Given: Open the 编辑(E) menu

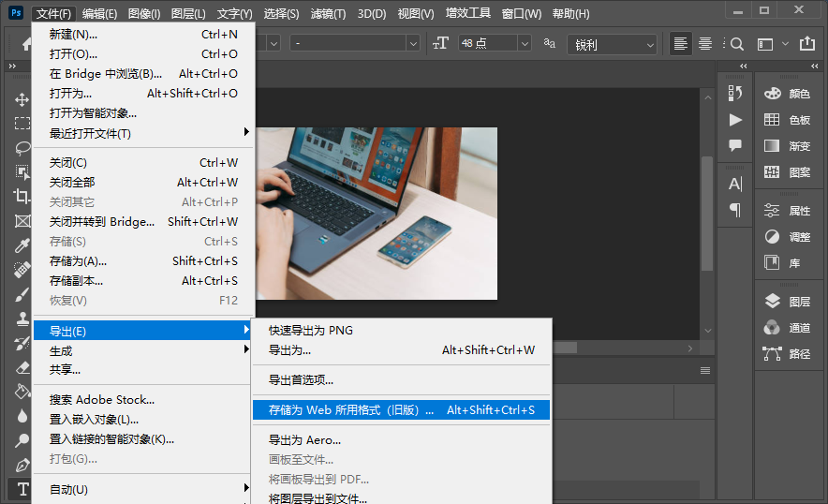Looking at the screenshot, I should click(99, 13).
